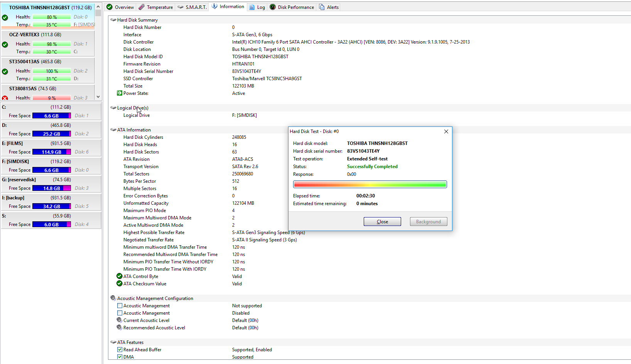This screenshot has width=631, height=364.
Task: Click the Acoustic Management Configuration section icon
Action: click(x=113, y=298)
